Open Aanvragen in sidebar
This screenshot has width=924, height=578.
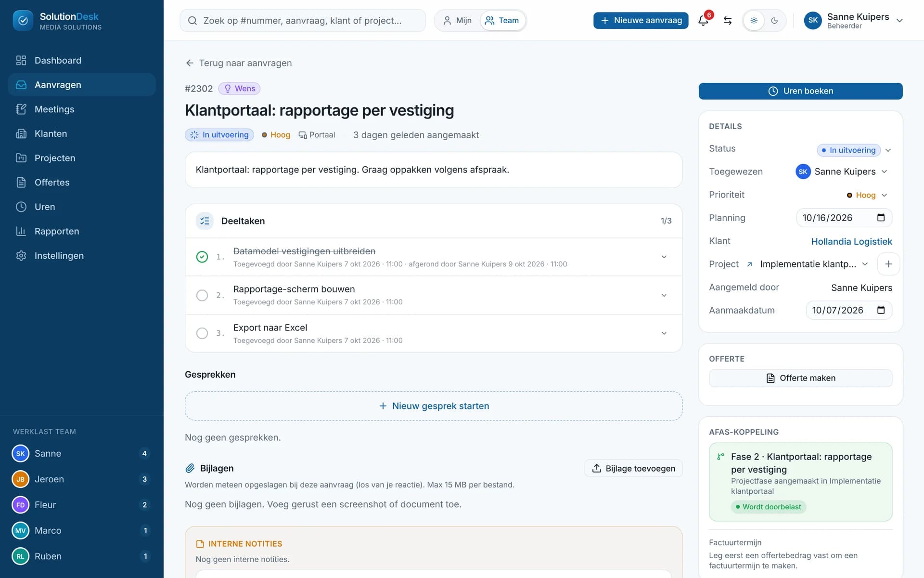tap(82, 85)
